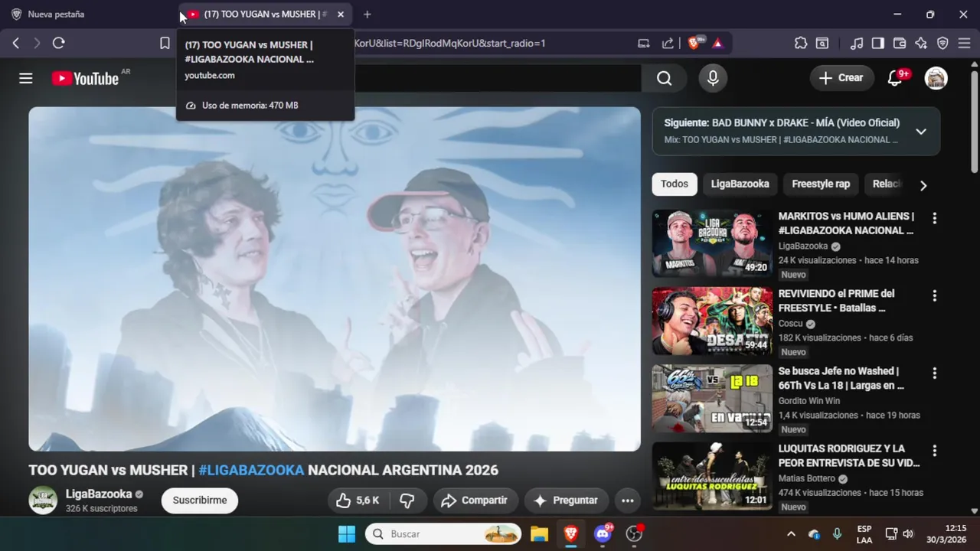The width and height of the screenshot is (980, 551).
Task: Open Gordito Win Win channel link
Action: click(809, 401)
